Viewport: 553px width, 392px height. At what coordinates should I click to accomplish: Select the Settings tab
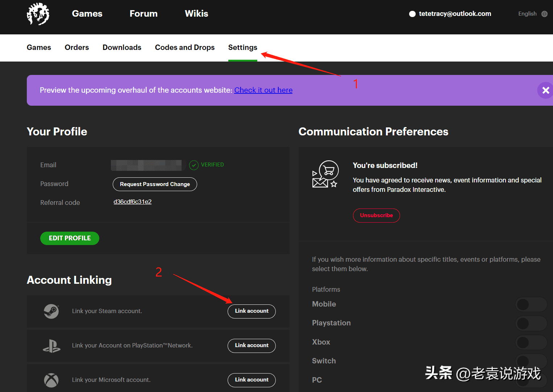pyautogui.click(x=243, y=47)
